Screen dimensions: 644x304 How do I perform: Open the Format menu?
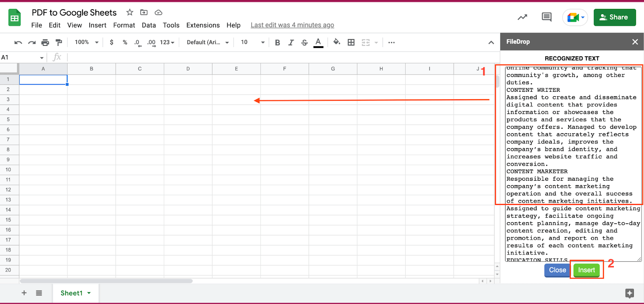[124, 25]
